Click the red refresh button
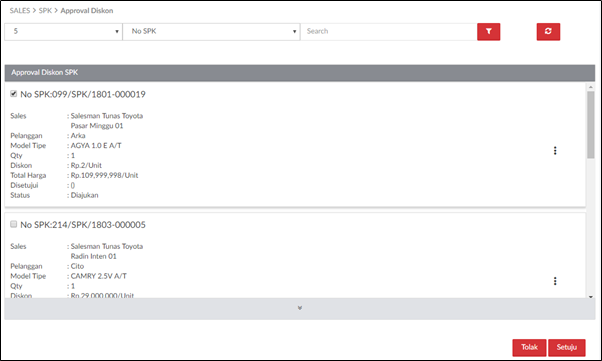 548,31
